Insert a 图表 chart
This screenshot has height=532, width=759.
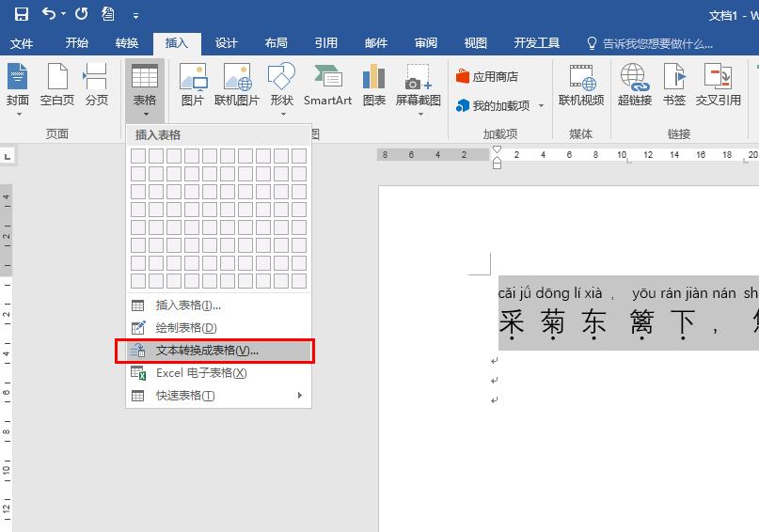(373, 85)
